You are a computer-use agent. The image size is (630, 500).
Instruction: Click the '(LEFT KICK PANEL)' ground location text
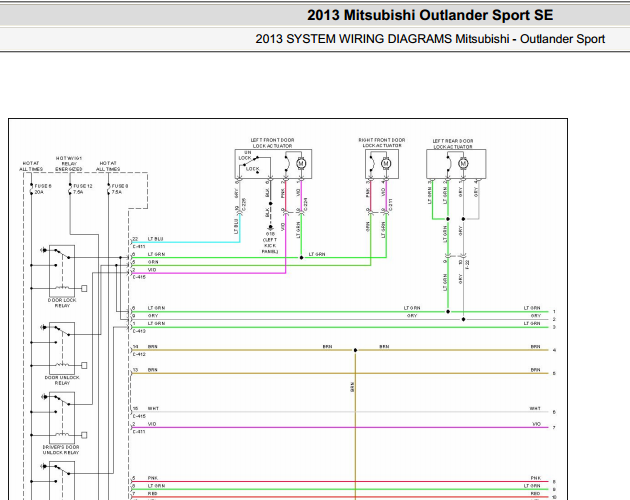(270, 246)
